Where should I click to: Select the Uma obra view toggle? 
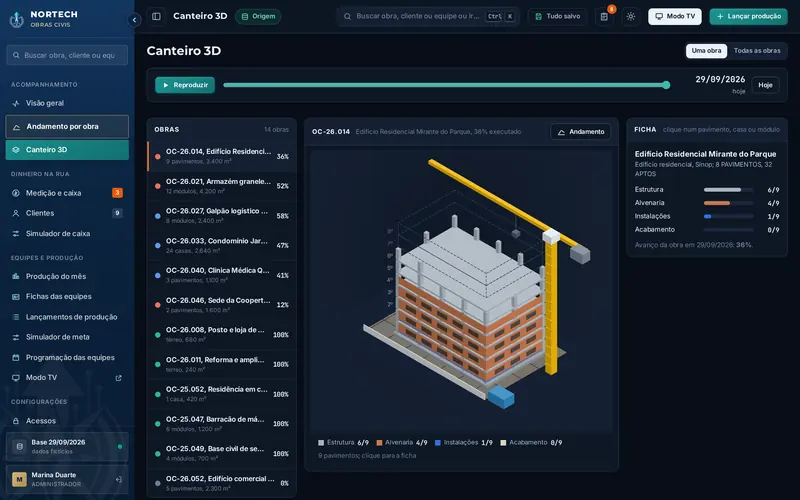706,51
